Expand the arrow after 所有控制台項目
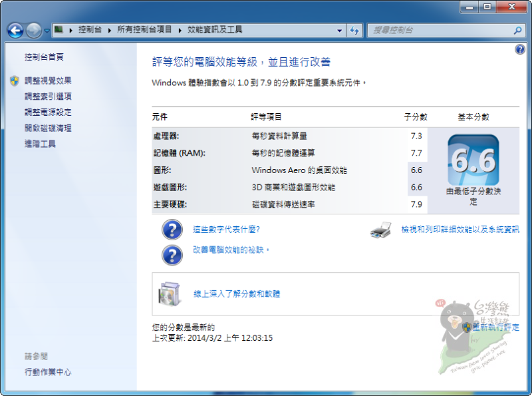This screenshot has width=532, height=396. tap(180, 30)
